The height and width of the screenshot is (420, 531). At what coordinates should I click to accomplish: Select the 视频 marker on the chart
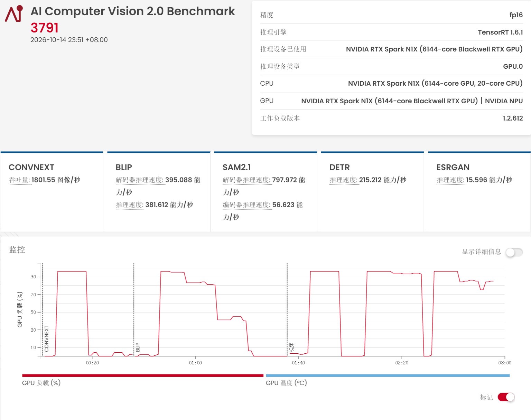[x=291, y=347]
